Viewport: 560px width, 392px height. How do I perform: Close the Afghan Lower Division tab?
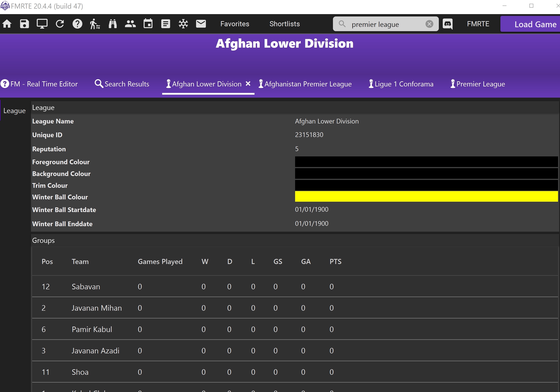click(248, 84)
